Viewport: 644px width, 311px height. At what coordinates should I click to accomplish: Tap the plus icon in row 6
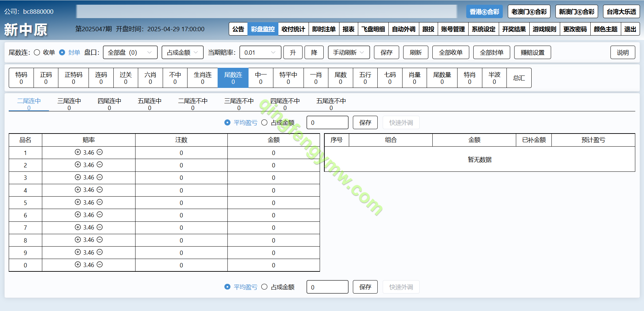coord(78,214)
